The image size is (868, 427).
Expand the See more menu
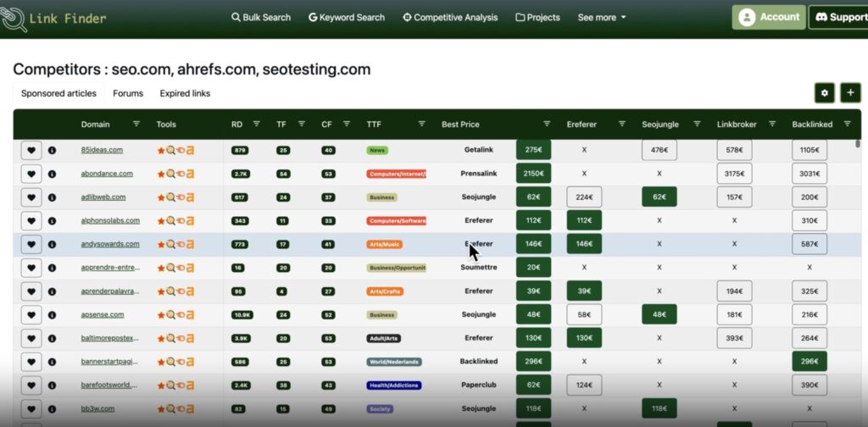pos(602,17)
